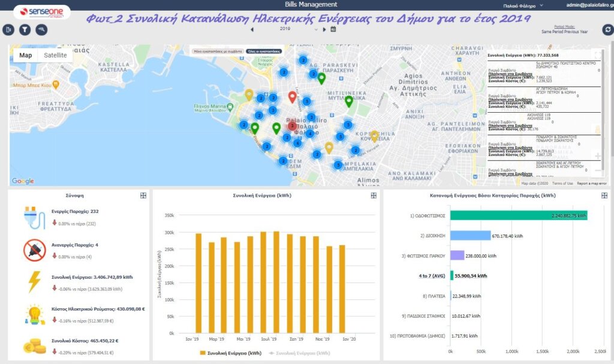Open the calendar date picker icon

tap(333, 29)
